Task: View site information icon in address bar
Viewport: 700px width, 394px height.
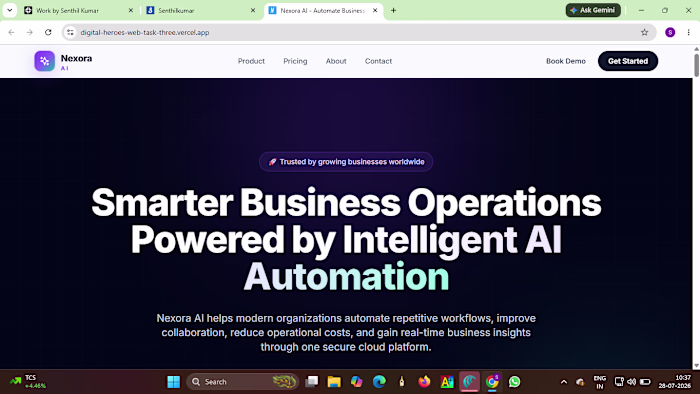Action: click(x=70, y=32)
